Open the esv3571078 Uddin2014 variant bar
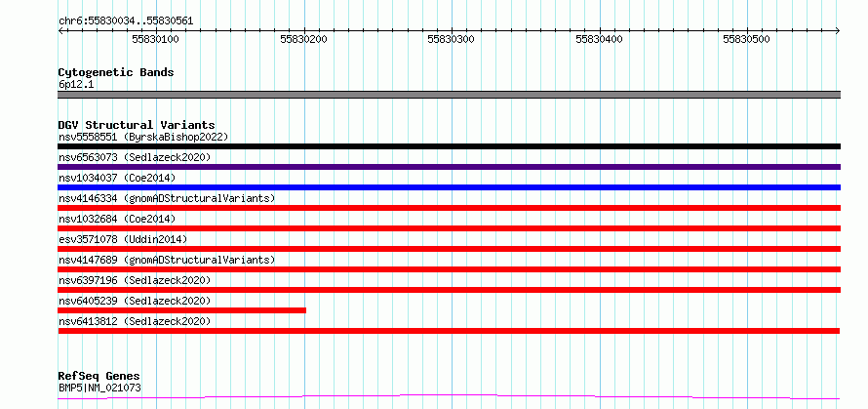The image size is (868, 409). 449,249
